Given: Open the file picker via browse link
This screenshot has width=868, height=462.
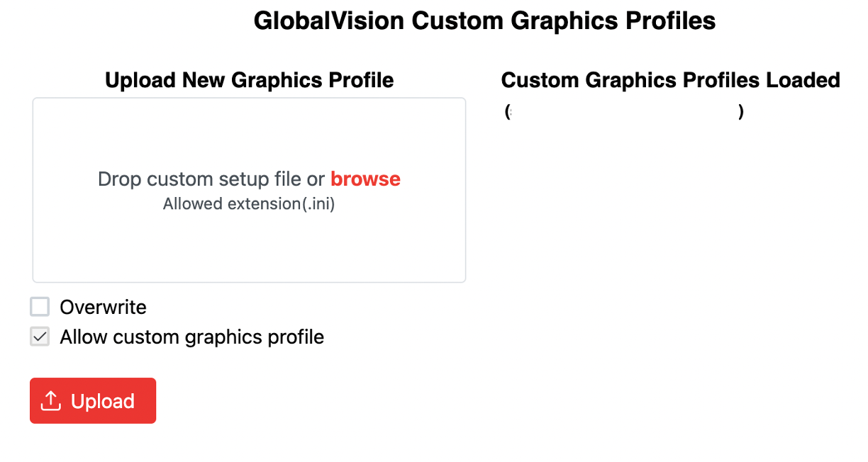Looking at the screenshot, I should (x=365, y=179).
